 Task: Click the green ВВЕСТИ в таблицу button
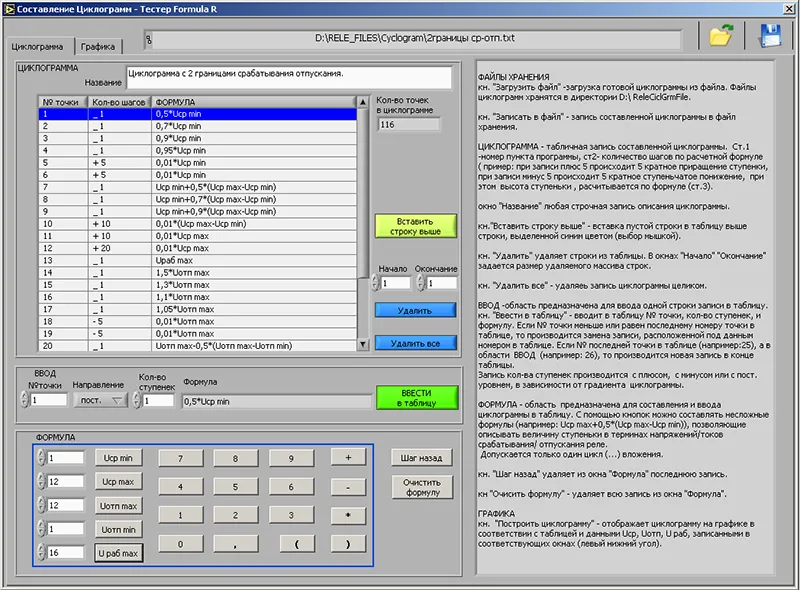click(417, 398)
